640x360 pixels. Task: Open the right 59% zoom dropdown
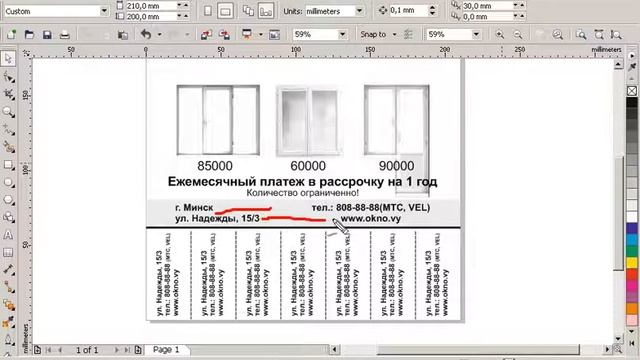[476, 35]
